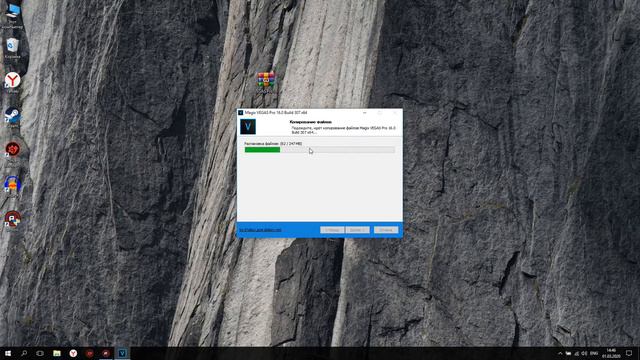640x360 pixels.
Task: Focus the VEGAS installer taskbar button
Action: [122, 353]
